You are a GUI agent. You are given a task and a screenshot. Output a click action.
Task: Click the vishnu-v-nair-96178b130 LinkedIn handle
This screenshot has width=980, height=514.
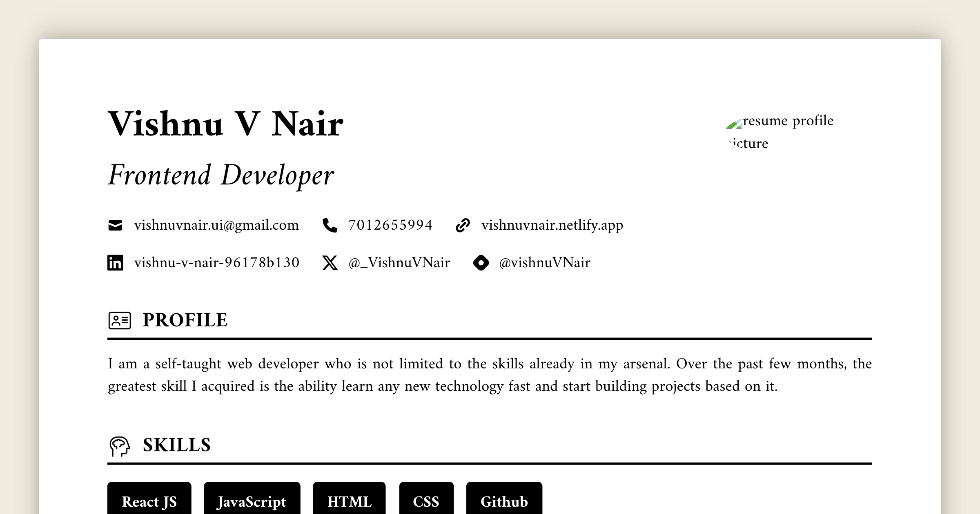click(217, 263)
